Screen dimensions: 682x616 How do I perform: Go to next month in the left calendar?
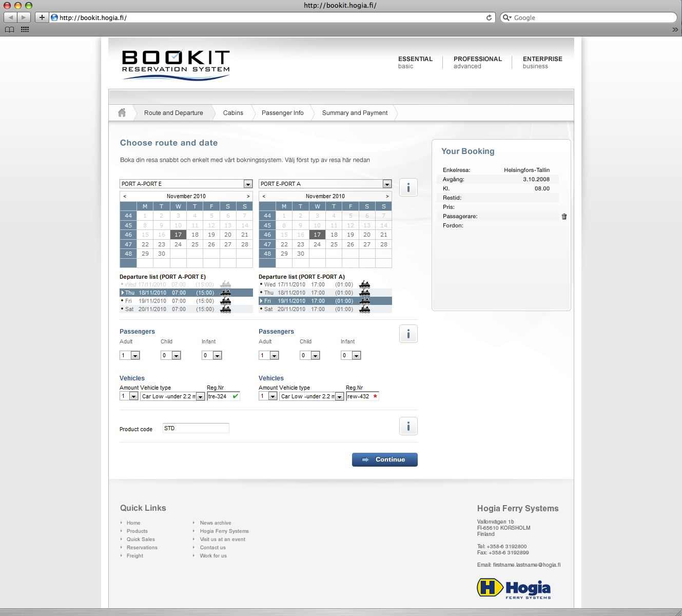[x=248, y=196]
